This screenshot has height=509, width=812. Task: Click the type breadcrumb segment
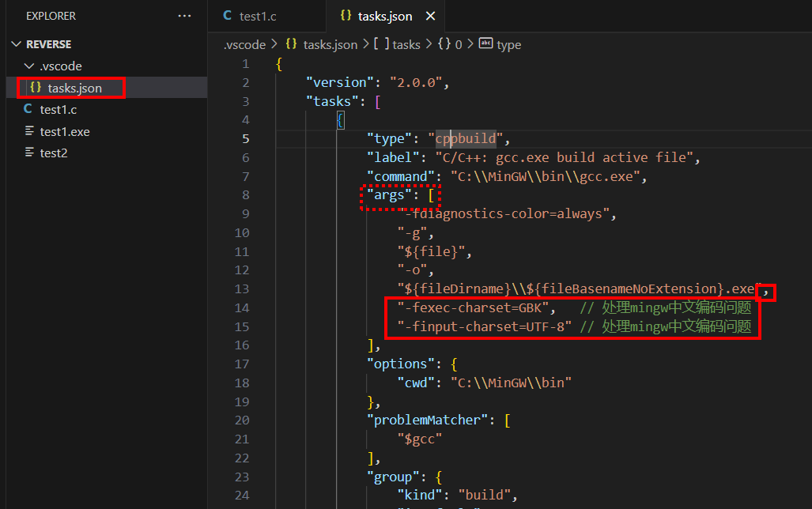pyautogui.click(x=509, y=44)
